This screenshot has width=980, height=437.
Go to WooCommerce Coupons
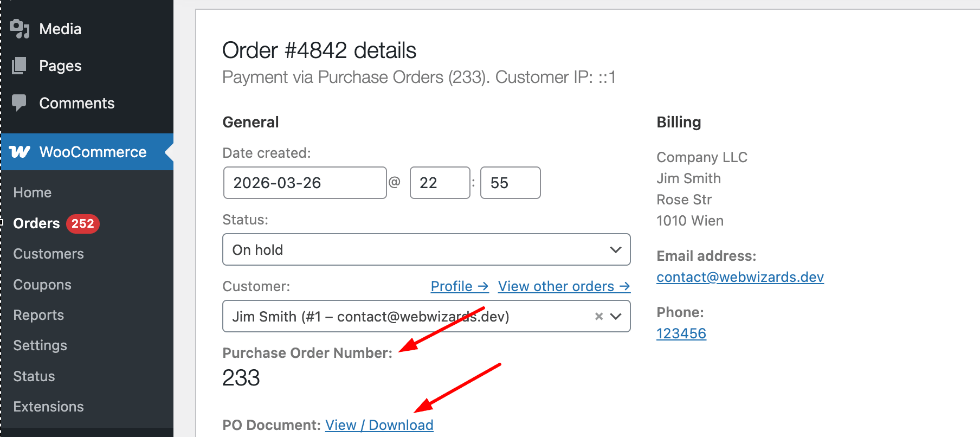tap(42, 285)
